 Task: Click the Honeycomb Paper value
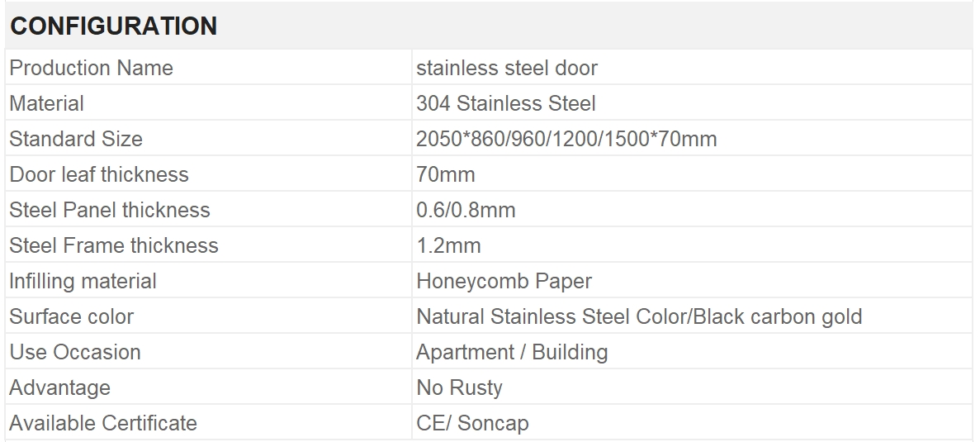point(504,282)
